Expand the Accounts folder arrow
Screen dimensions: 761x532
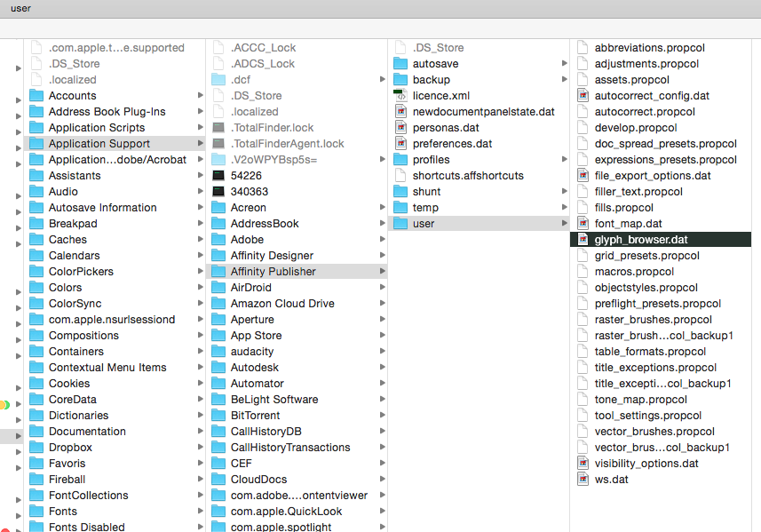click(x=200, y=95)
